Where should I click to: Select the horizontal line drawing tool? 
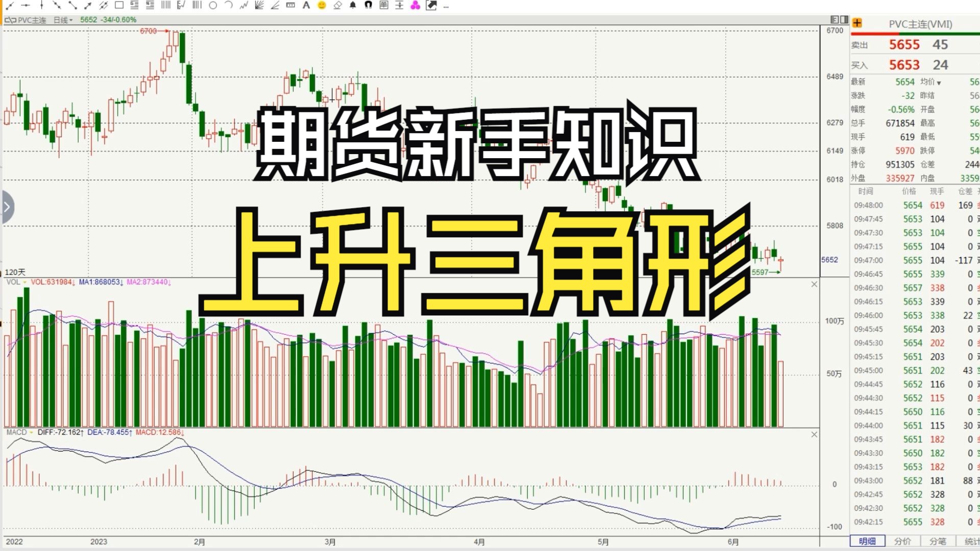(x=26, y=6)
